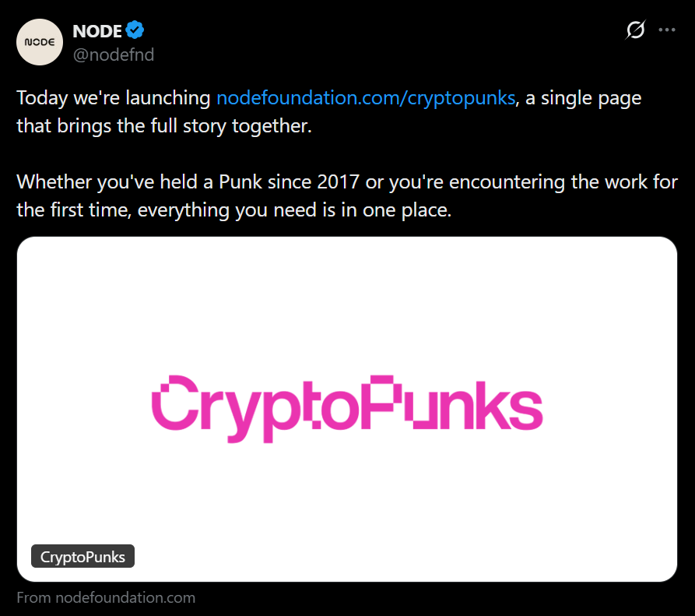The width and height of the screenshot is (695, 616).
Task: Open the three-dot more options menu
Action: pos(667,30)
